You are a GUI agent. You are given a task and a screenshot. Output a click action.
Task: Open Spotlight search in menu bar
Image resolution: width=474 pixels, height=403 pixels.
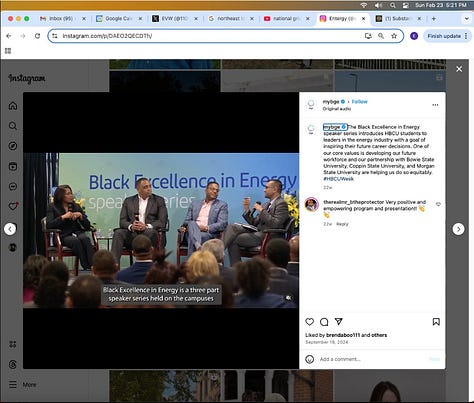[x=393, y=5]
